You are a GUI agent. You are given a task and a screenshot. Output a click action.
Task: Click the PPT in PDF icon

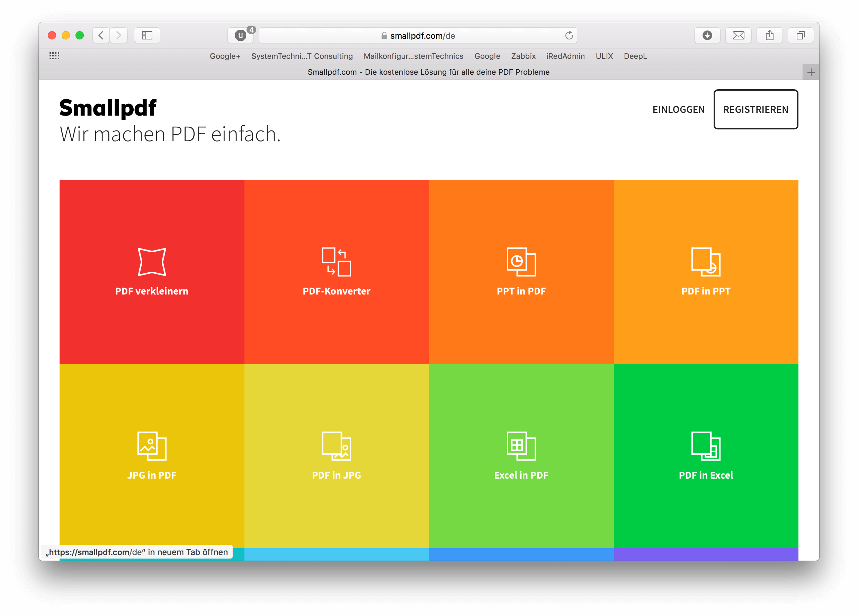point(521,262)
